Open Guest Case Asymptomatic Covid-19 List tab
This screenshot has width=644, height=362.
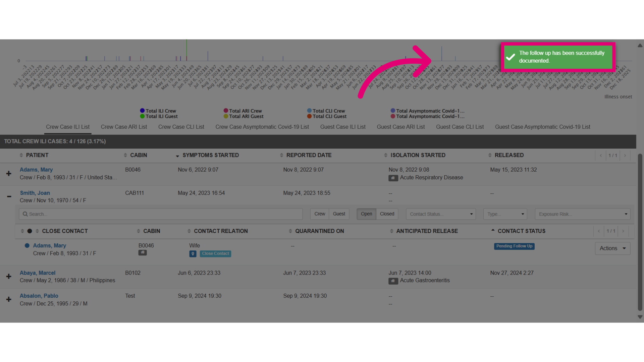[x=542, y=127]
